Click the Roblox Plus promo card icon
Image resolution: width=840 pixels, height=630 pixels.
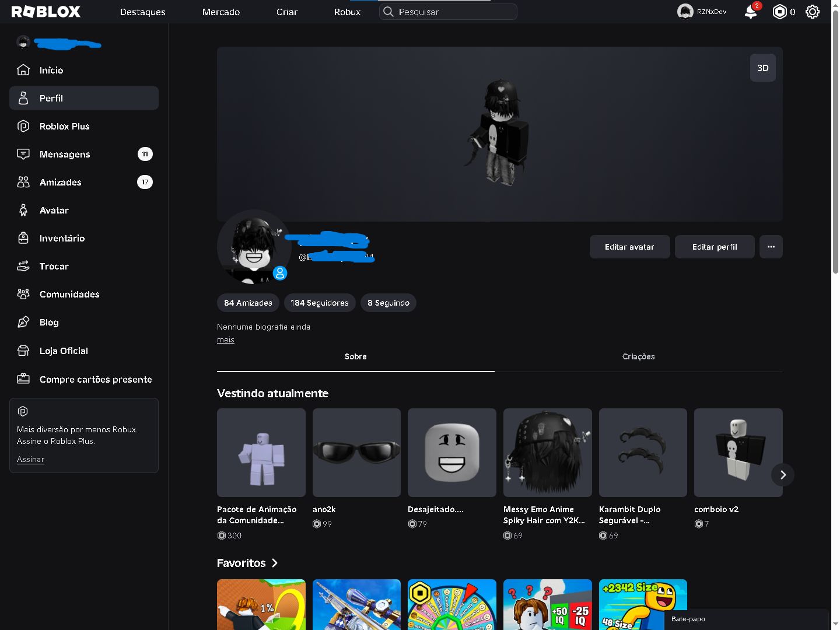23,411
